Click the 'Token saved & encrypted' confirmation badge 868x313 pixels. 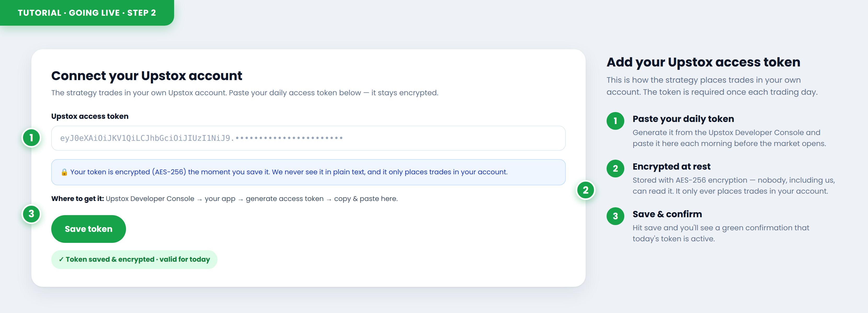coord(134,259)
